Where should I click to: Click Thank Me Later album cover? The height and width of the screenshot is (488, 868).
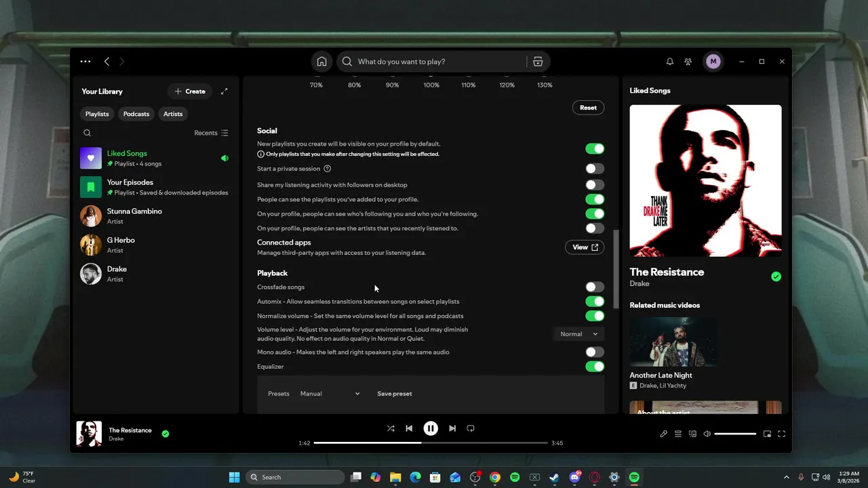(705, 181)
